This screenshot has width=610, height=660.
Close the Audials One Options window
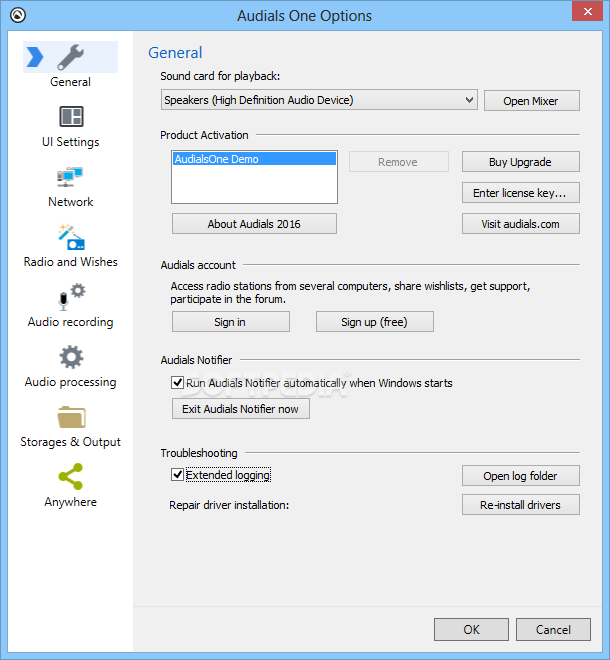[x=588, y=11]
